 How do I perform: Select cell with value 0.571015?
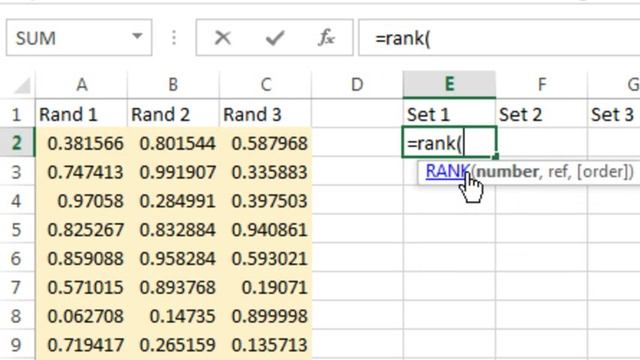[82, 287]
